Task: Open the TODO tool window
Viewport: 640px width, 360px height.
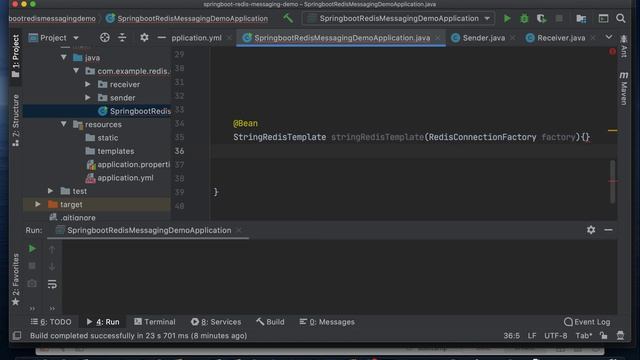Action: [51, 322]
